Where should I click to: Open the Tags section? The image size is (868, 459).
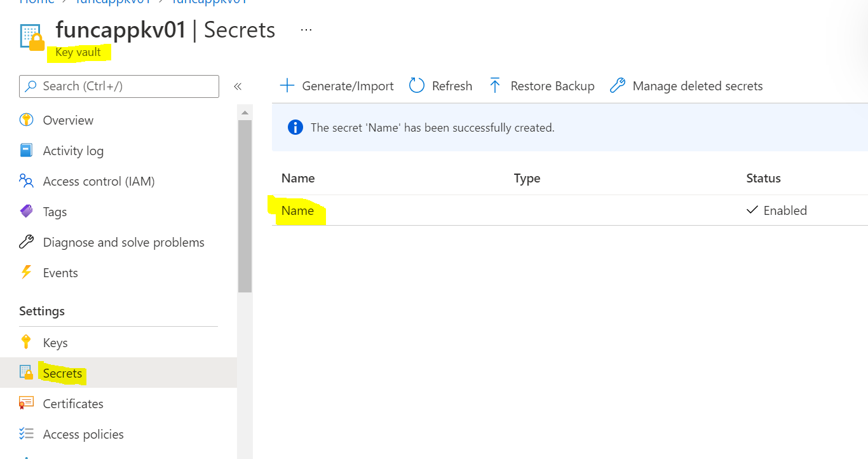[55, 212]
